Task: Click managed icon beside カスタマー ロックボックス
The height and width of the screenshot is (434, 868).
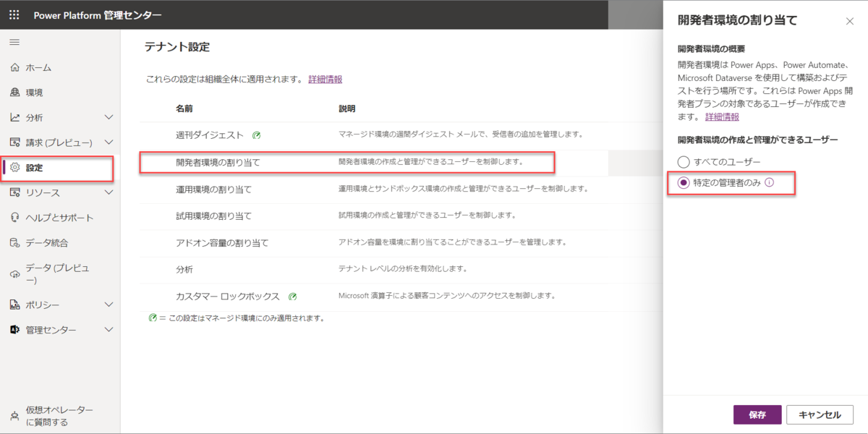Action: click(293, 297)
